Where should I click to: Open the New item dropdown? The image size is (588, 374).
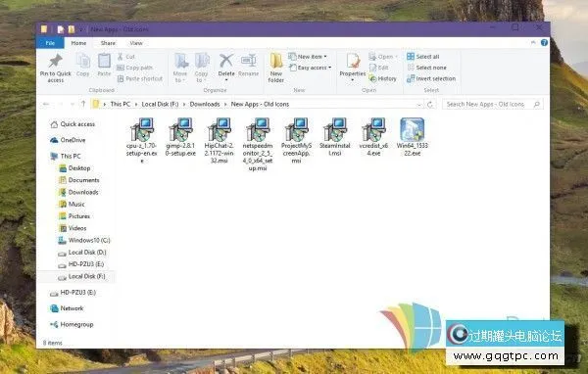(308, 57)
